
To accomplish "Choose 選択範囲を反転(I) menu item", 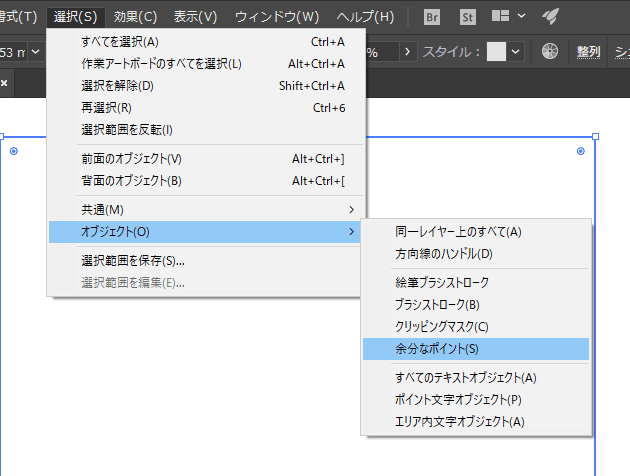I will click(x=206, y=130).
